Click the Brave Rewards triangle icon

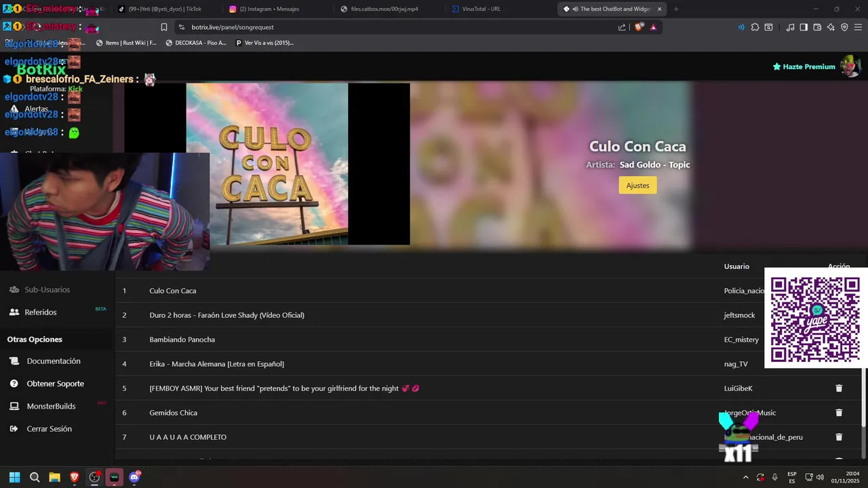point(653,27)
